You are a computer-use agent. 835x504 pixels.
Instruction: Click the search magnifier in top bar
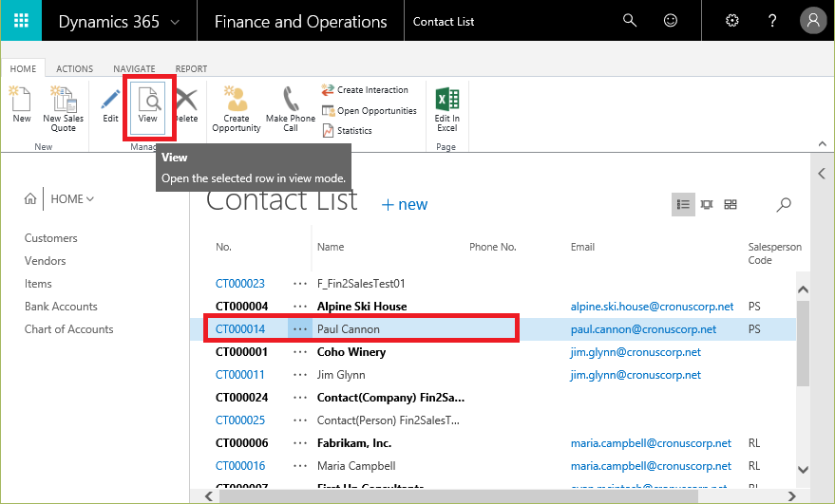point(630,21)
